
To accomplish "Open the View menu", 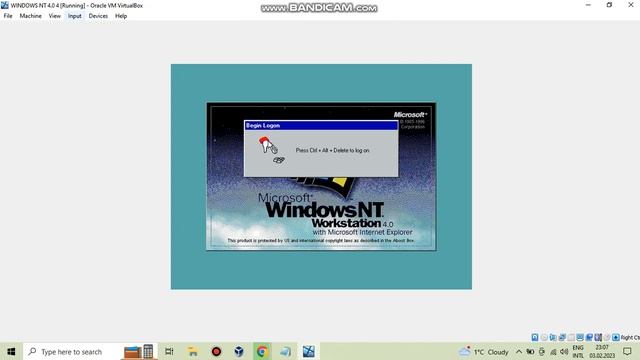I will tap(55, 16).
